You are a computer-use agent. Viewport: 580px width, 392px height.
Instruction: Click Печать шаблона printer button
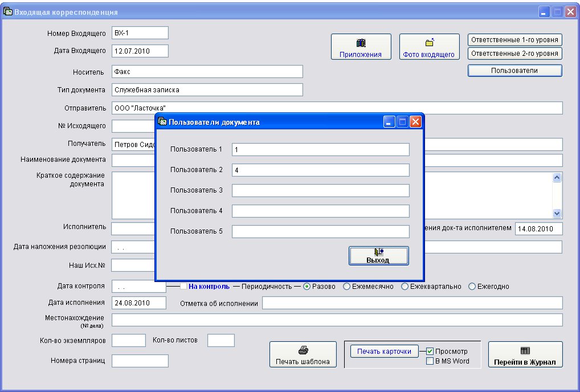tap(303, 354)
